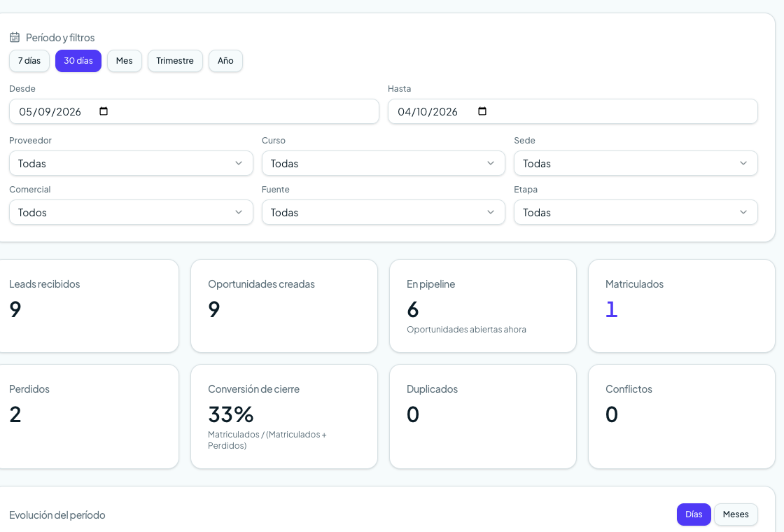
Task: Open the Duplicados card
Action: (483, 416)
